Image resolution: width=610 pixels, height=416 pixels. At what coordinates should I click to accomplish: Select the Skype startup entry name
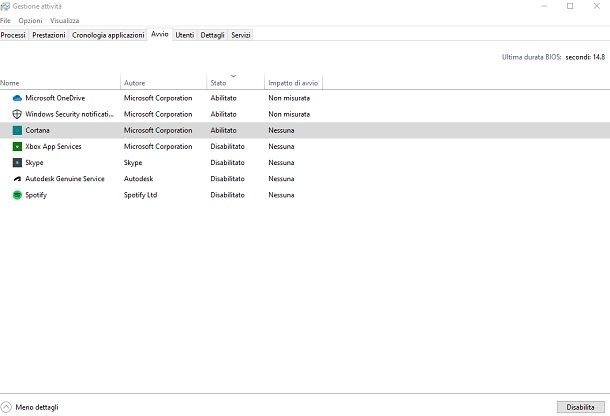(x=34, y=163)
